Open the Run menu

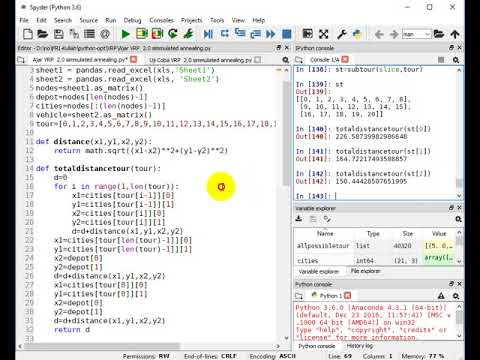point(111,20)
